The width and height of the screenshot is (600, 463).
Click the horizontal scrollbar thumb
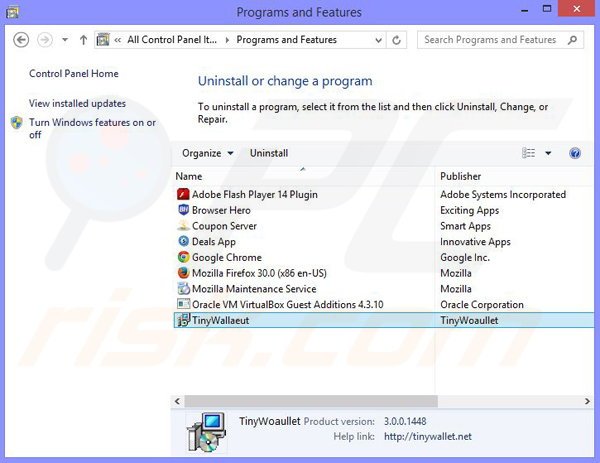[x=311, y=401]
